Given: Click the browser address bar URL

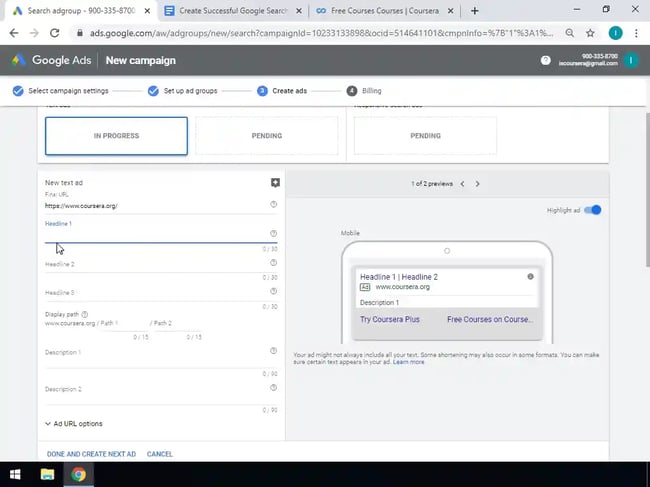Looking at the screenshot, I should coord(321,33).
